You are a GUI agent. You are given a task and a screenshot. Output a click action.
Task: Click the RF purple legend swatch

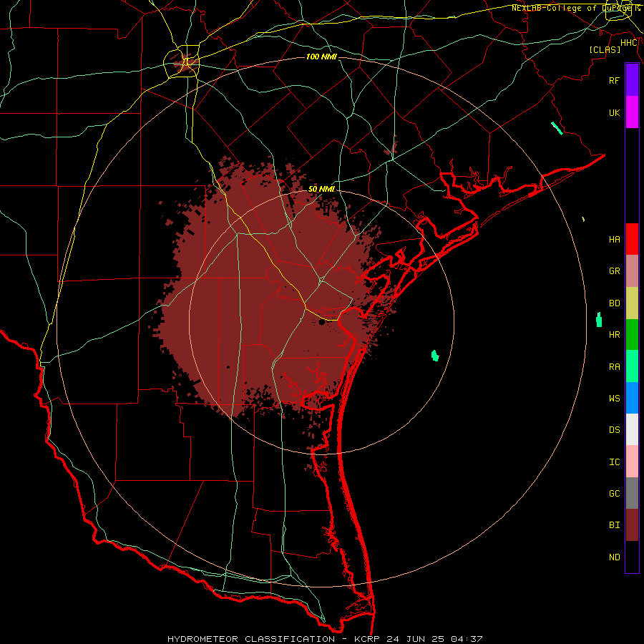click(632, 80)
